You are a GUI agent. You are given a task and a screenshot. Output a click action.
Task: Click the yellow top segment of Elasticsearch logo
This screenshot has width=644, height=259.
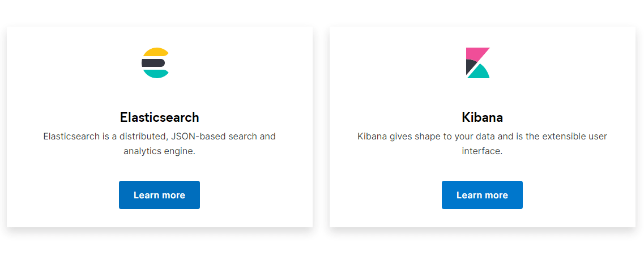click(156, 52)
